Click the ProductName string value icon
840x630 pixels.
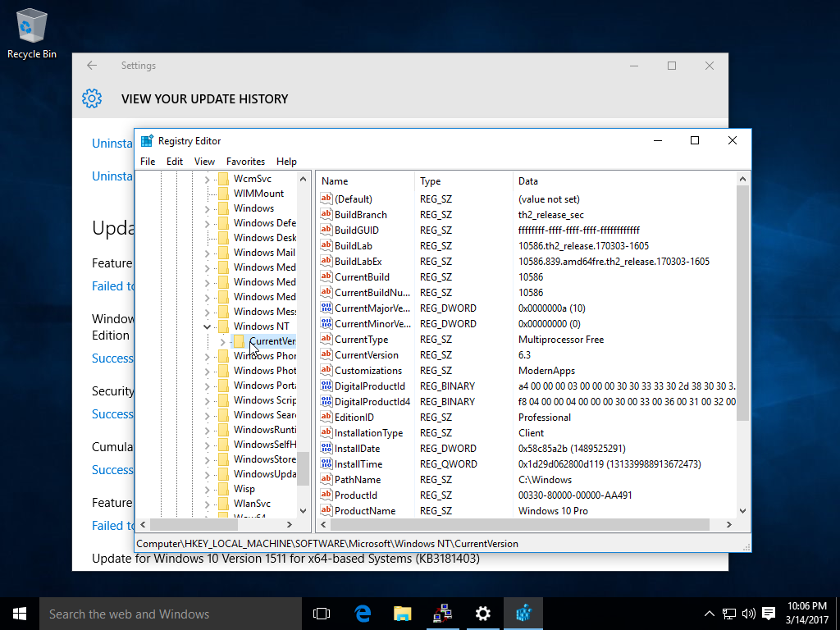pos(326,510)
